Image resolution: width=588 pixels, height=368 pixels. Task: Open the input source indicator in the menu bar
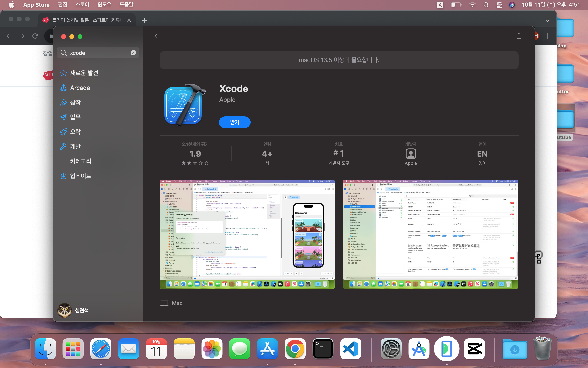(x=440, y=5)
